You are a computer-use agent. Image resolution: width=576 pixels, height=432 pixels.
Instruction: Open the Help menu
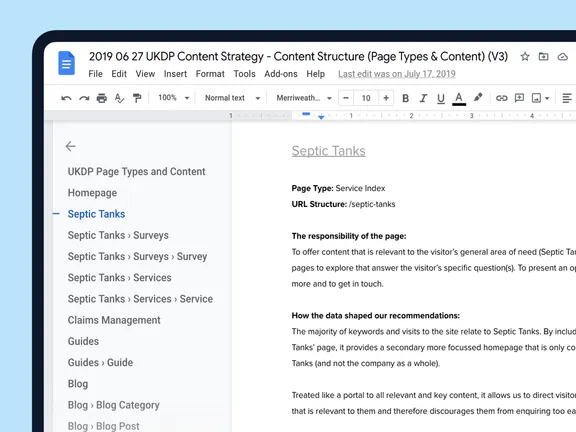tap(316, 74)
